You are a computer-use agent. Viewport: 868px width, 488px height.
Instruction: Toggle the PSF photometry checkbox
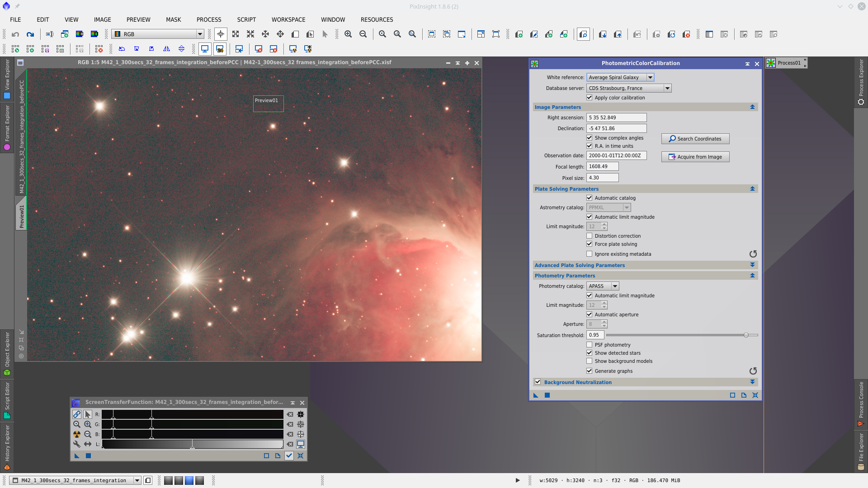pyautogui.click(x=590, y=345)
